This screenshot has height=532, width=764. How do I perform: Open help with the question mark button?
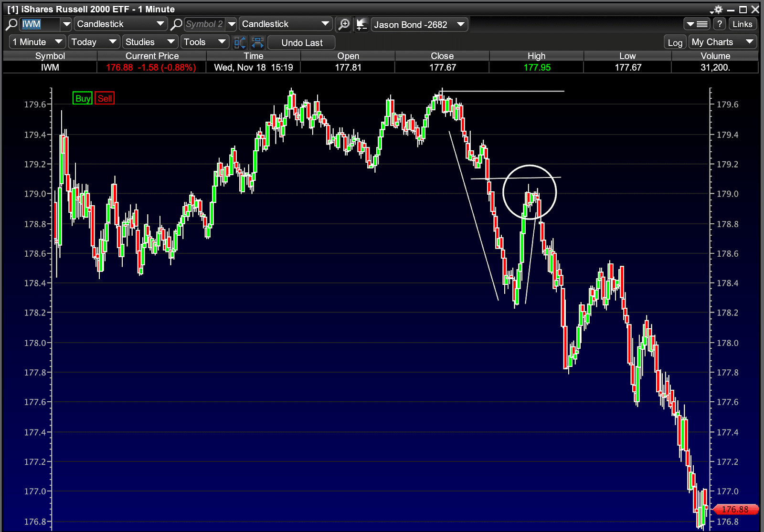point(720,24)
